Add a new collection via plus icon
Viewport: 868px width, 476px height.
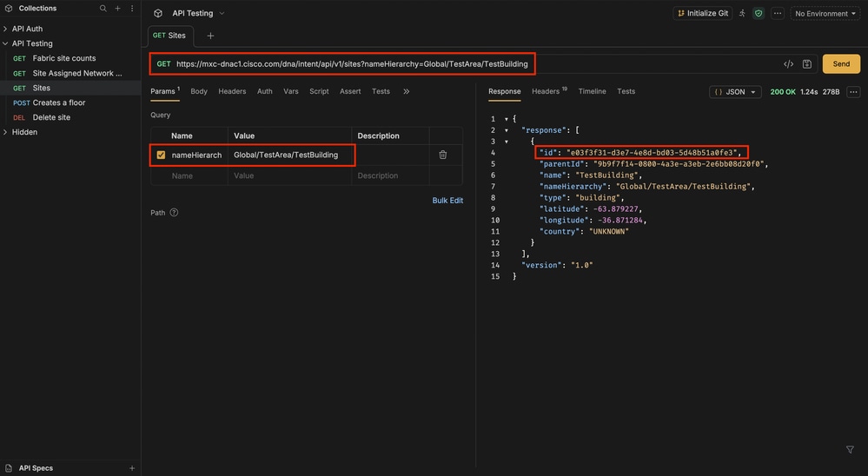117,9
